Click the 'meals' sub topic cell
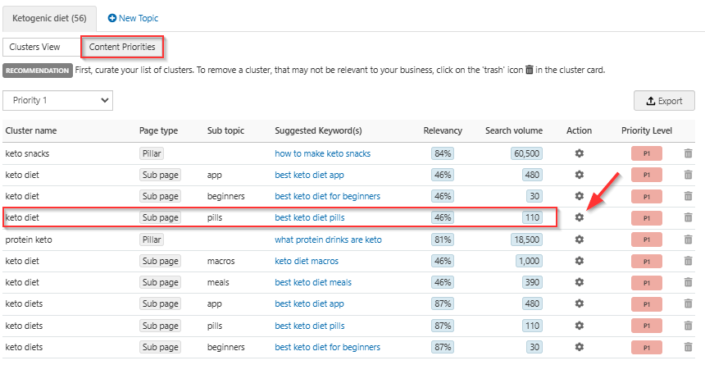 218,282
